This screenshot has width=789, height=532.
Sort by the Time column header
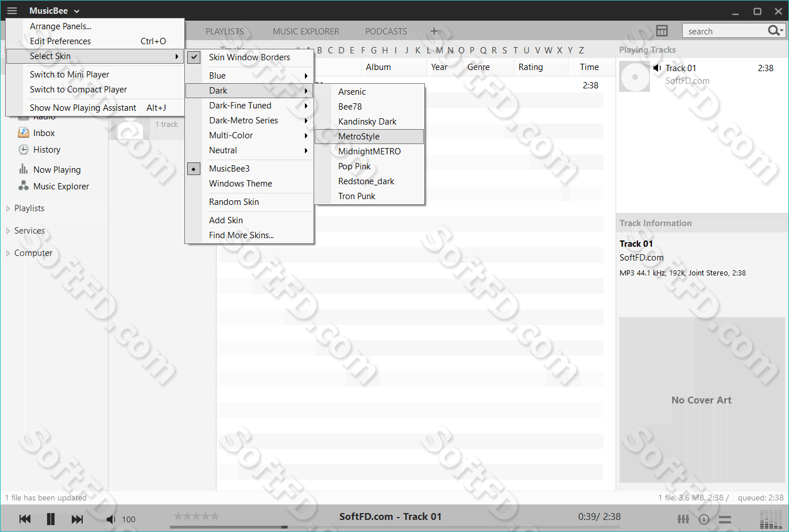589,67
